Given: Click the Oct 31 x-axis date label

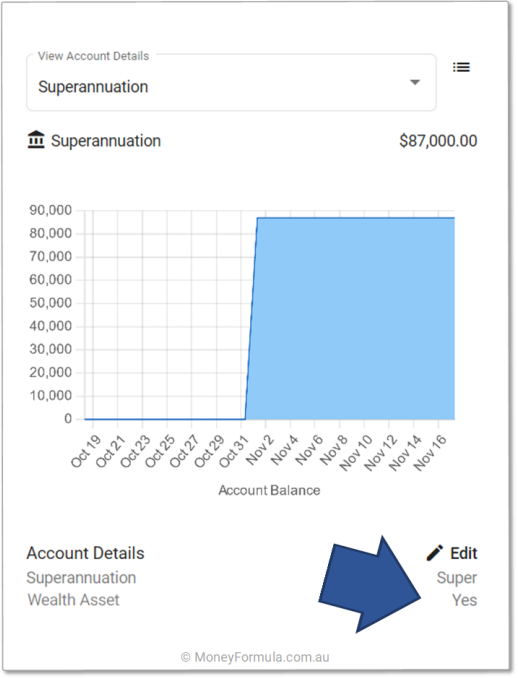Looking at the screenshot, I should click(x=234, y=452).
